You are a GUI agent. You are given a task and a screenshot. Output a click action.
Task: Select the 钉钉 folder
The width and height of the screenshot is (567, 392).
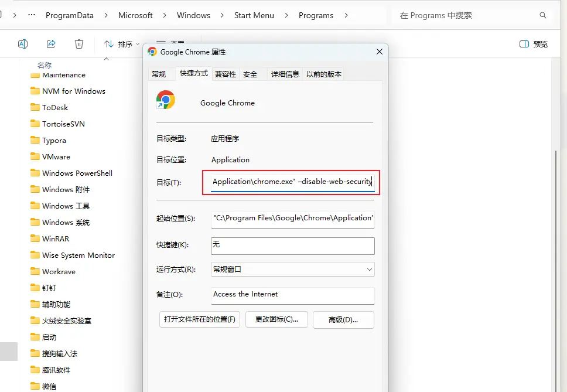[x=43, y=288]
